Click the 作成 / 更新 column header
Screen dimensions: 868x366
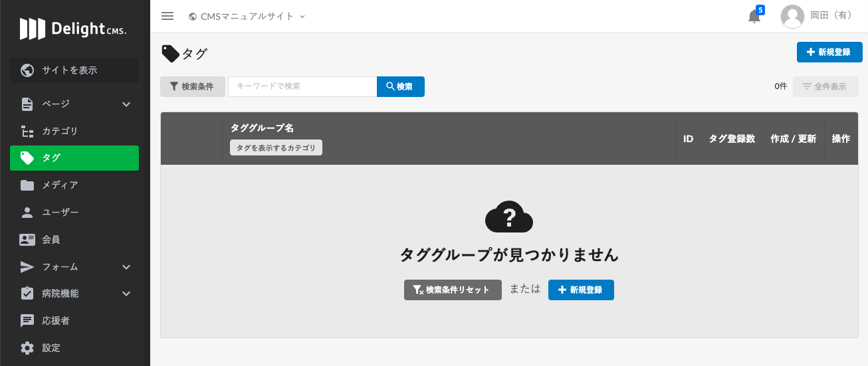794,139
